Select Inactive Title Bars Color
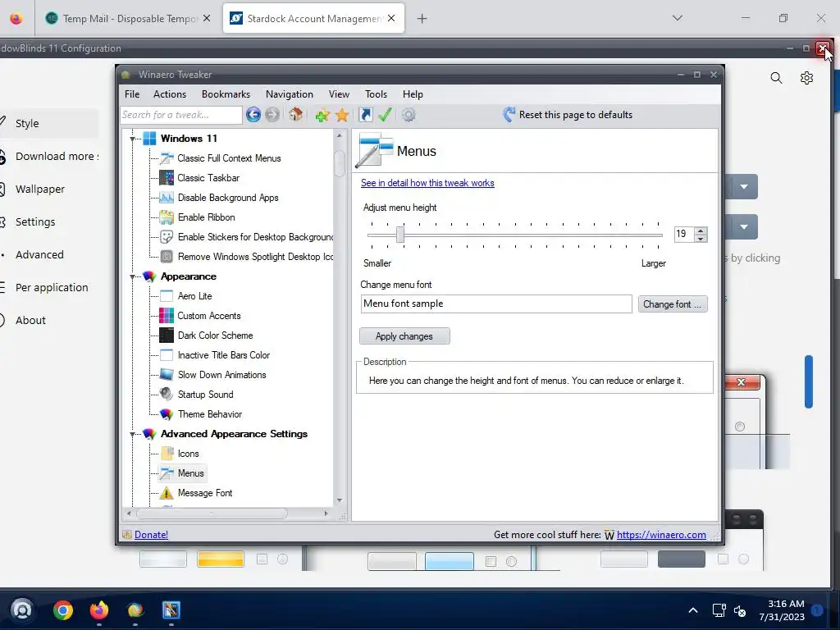The width and height of the screenshot is (840, 630). point(216,355)
